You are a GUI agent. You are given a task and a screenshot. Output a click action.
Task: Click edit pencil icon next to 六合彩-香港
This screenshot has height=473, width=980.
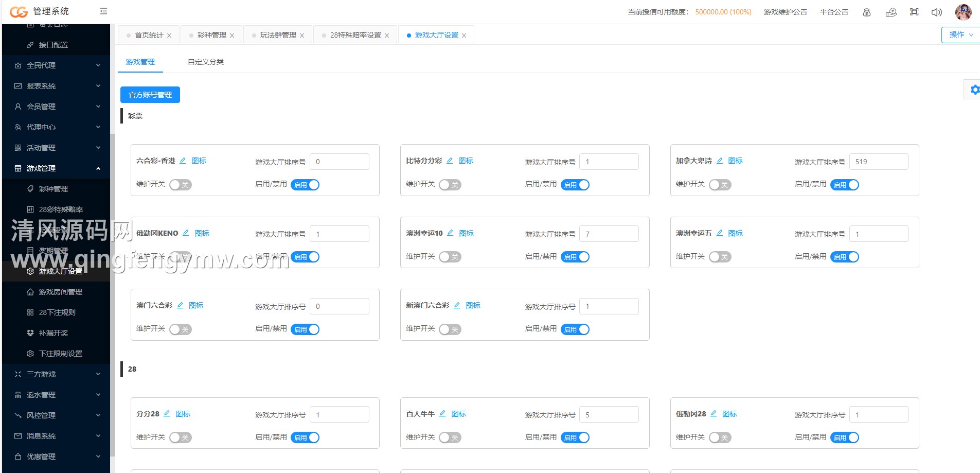[x=183, y=161]
